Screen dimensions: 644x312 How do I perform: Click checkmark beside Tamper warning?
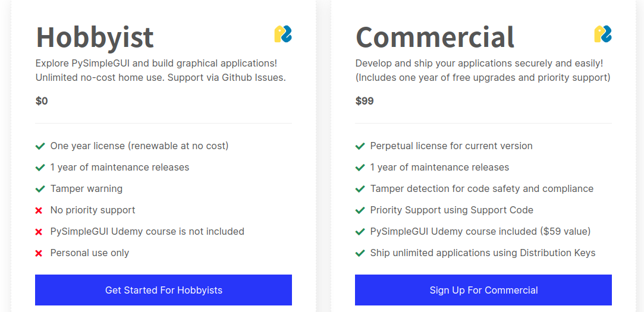click(40, 189)
